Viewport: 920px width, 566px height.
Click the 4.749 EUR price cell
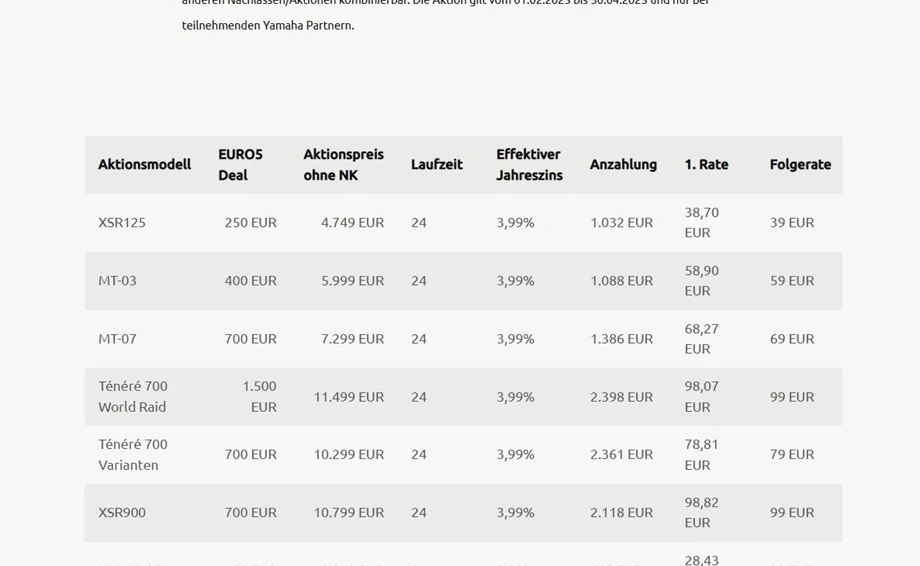point(352,222)
